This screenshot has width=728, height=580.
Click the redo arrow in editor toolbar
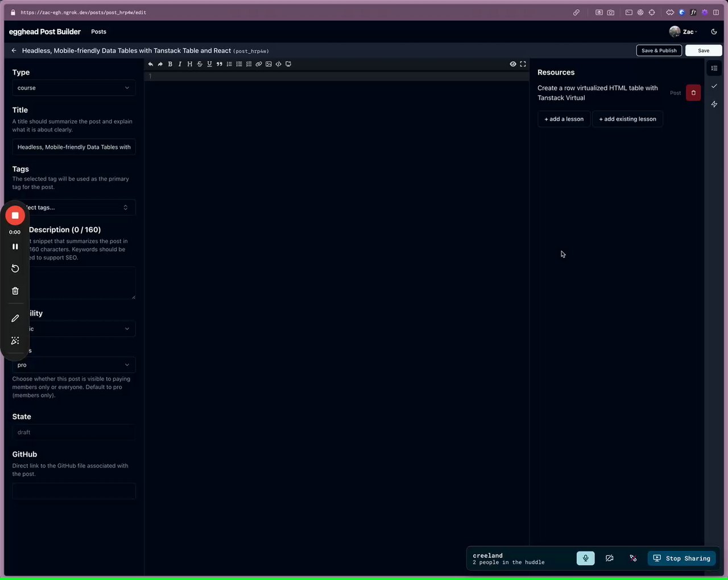pos(160,64)
